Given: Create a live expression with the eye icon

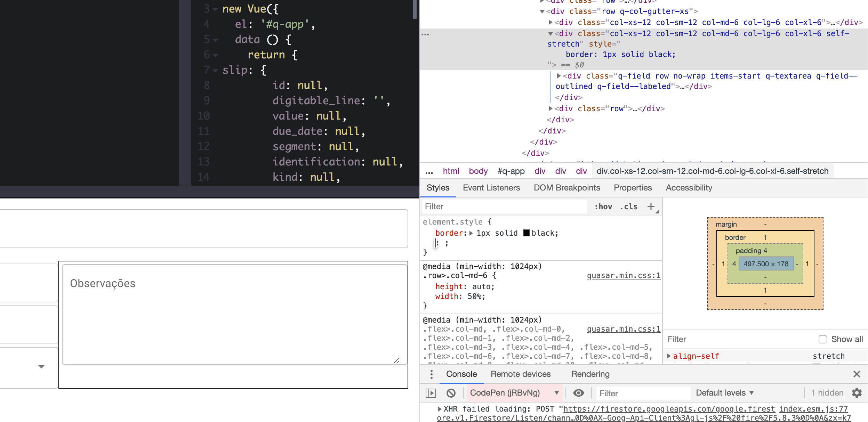Looking at the screenshot, I should (x=578, y=393).
